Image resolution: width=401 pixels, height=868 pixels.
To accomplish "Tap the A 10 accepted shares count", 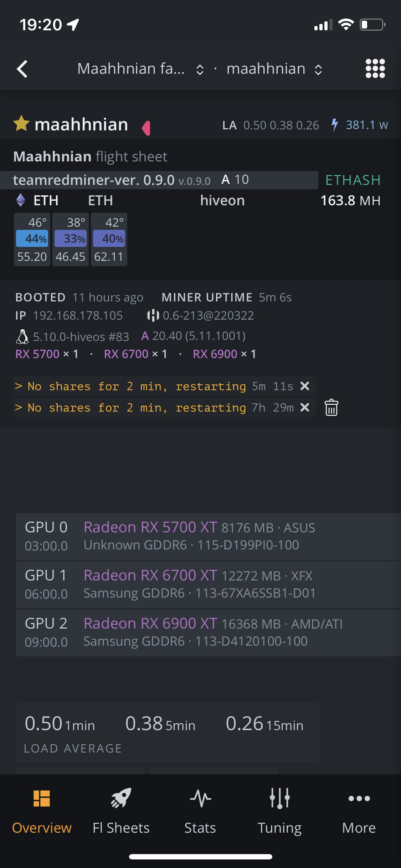I will click(235, 180).
